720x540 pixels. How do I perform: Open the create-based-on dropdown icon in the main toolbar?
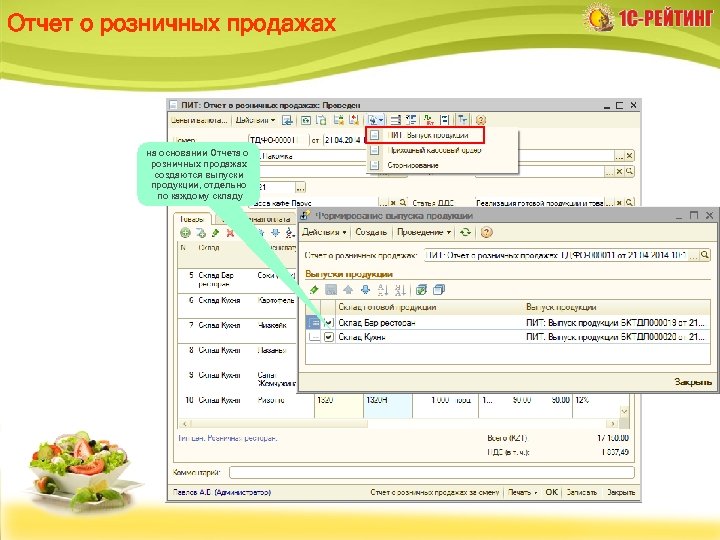pyautogui.click(x=376, y=120)
